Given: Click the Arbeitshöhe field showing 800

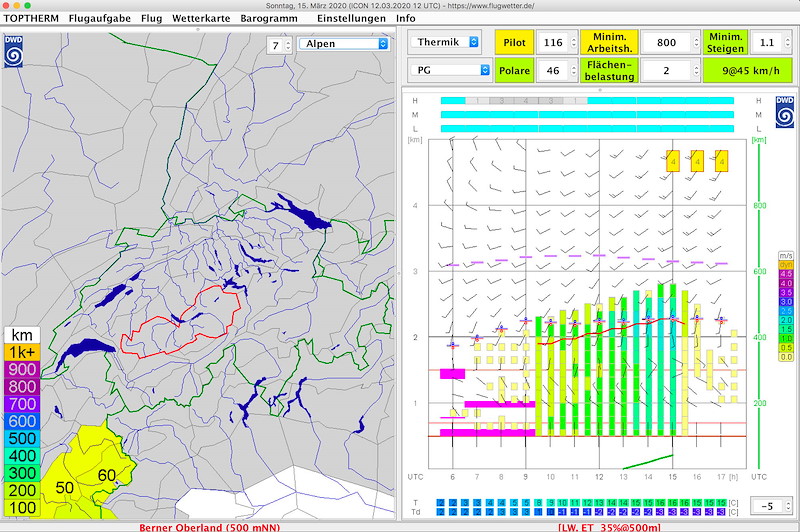Looking at the screenshot, I should 666,42.
